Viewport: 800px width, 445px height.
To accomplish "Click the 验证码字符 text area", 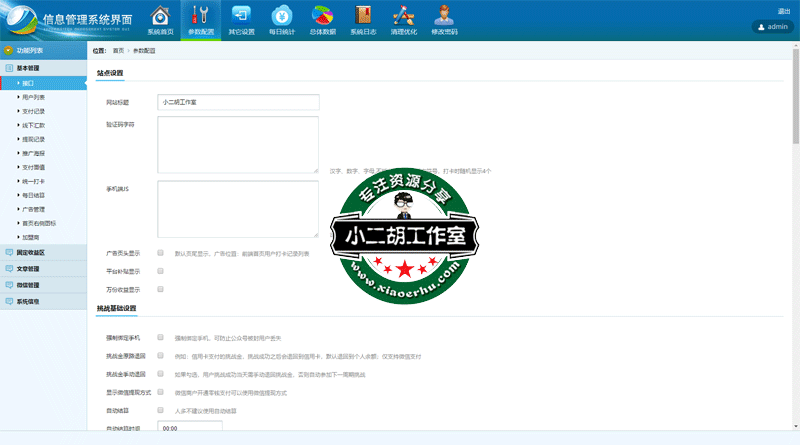I will coord(238,145).
